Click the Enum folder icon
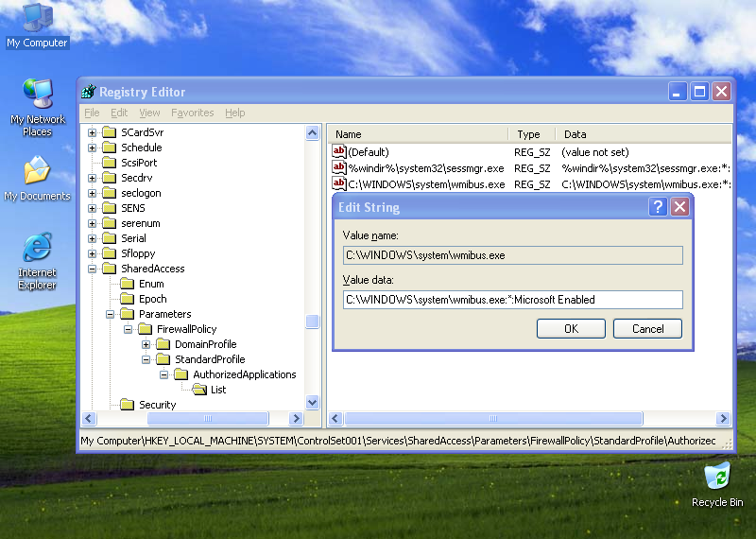This screenshot has width=756, height=539. pyautogui.click(x=128, y=284)
